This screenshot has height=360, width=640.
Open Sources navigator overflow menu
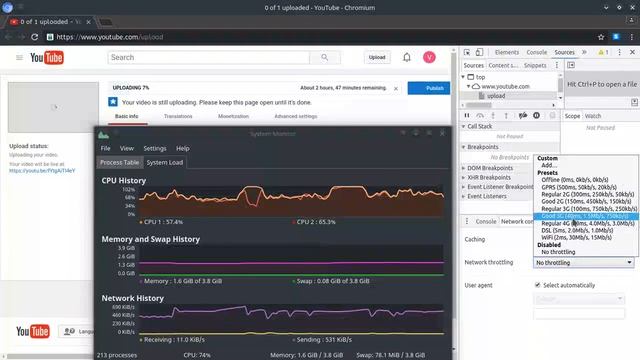(556, 65)
